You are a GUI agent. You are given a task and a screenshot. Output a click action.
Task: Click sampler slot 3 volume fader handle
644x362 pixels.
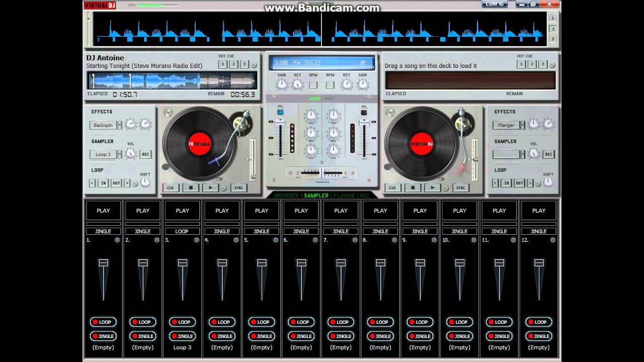[x=183, y=262]
